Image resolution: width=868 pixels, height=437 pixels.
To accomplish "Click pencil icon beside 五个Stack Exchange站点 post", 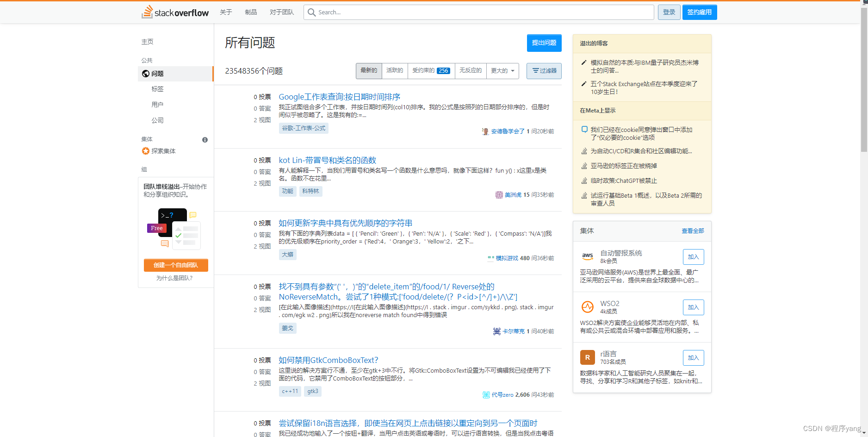I will point(584,84).
